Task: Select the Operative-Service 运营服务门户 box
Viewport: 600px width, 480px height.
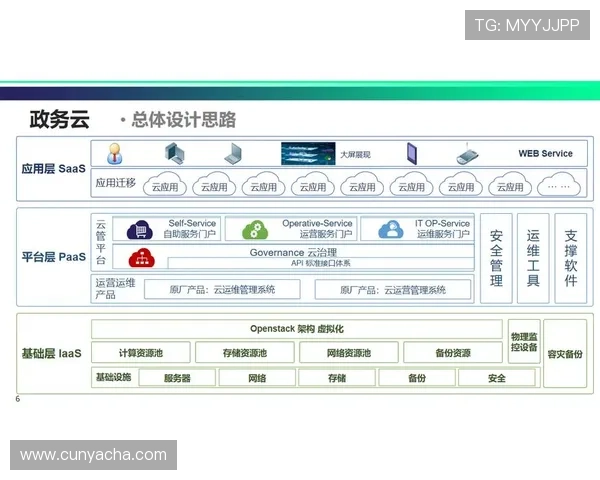Action: (291, 229)
